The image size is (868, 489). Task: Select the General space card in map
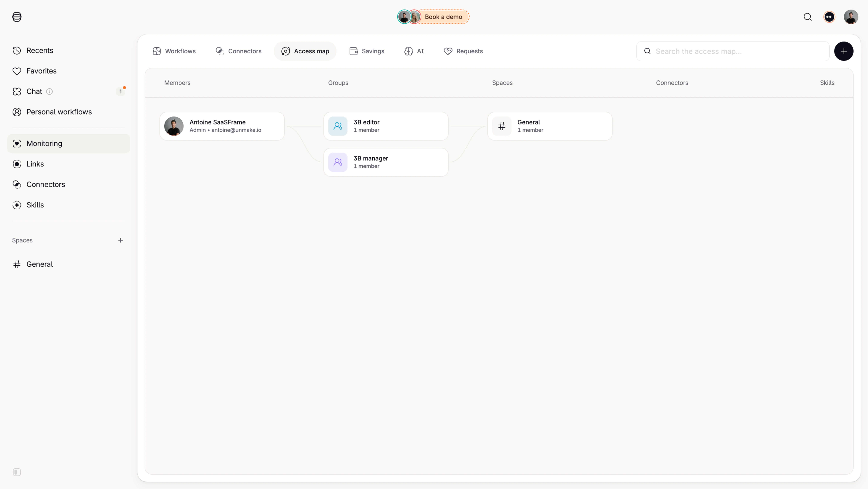coord(550,126)
